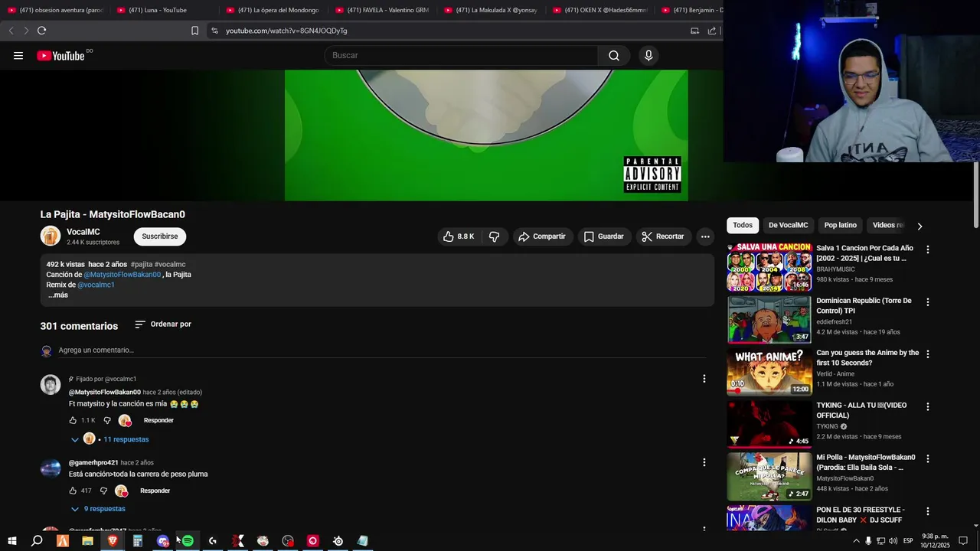Open options for pinned MatysitoFlowBakan00 comment

coord(704,379)
